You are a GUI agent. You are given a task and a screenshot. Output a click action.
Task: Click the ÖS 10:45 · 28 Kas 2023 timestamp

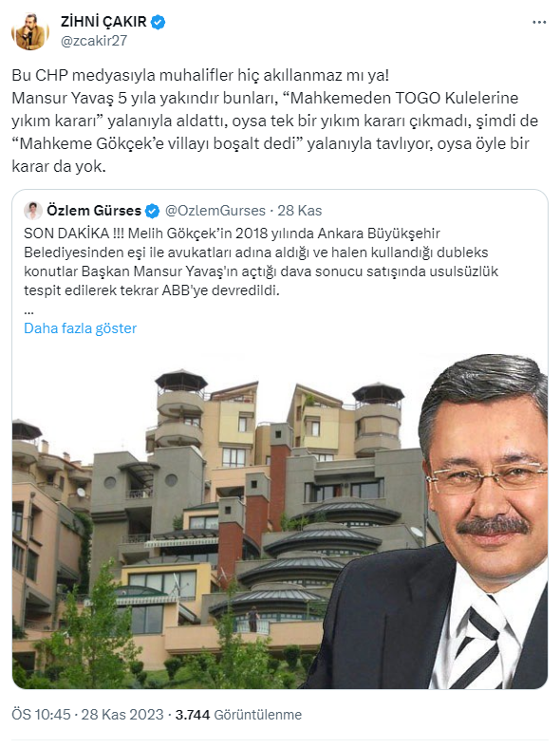pos(87,715)
